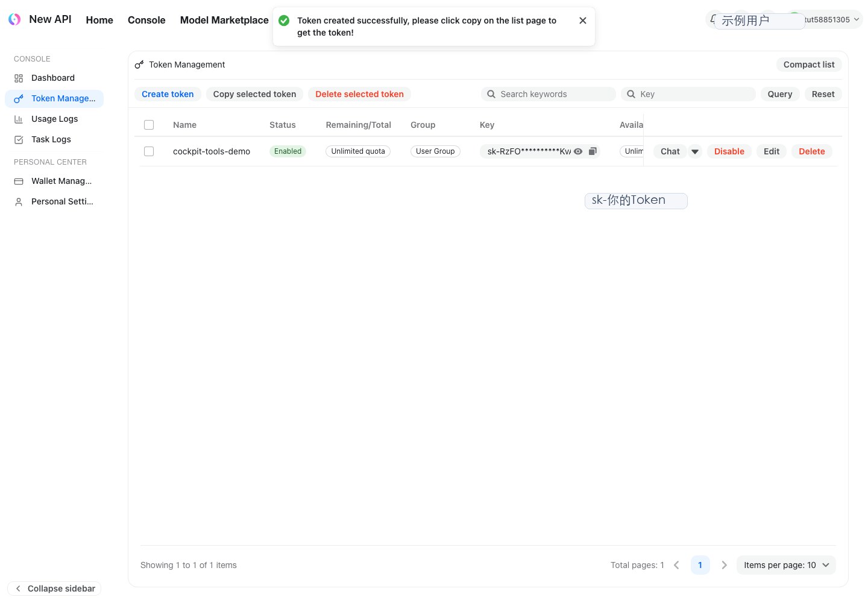Click the Remaining/Total column header
This screenshot has height=603, width=868.
[358, 125]
